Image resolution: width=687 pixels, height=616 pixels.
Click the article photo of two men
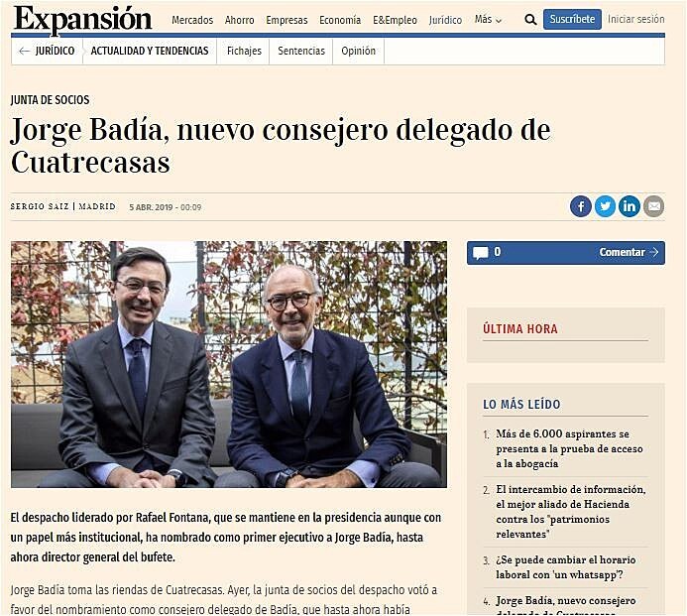[x=229, y=364]
